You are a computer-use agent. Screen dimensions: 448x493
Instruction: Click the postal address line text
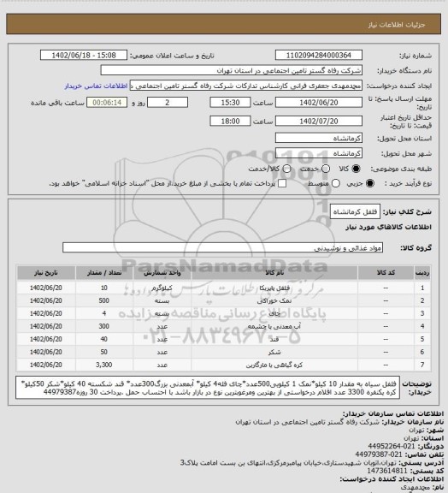point(289,462)
